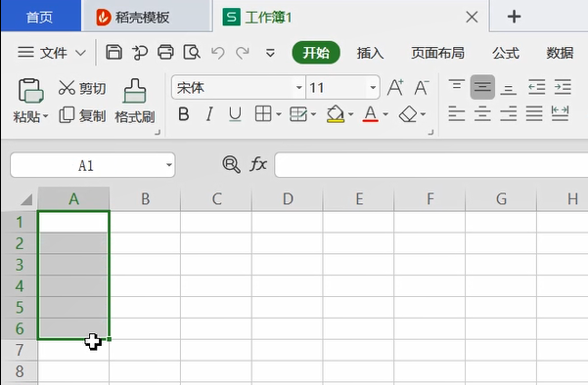Open the 宋体 font name dropdown
Viewport: 588px width, 385px height.
pyautogui.click(x=298, y=88)
